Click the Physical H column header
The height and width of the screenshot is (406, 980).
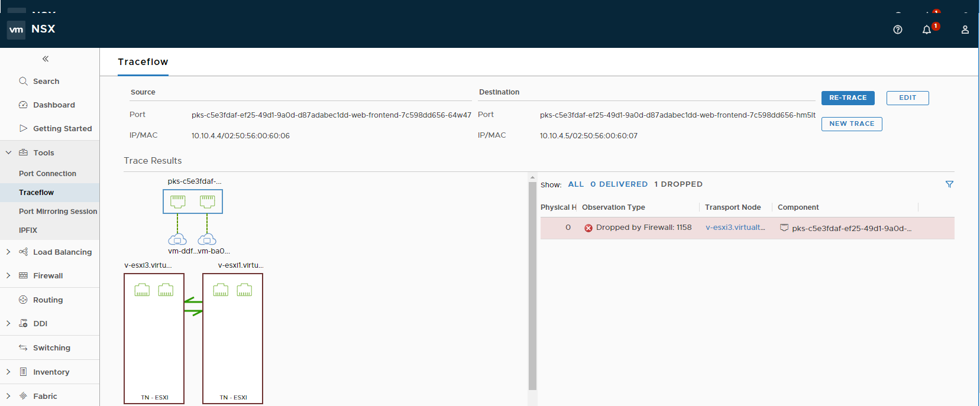click(x=558, y=207)
